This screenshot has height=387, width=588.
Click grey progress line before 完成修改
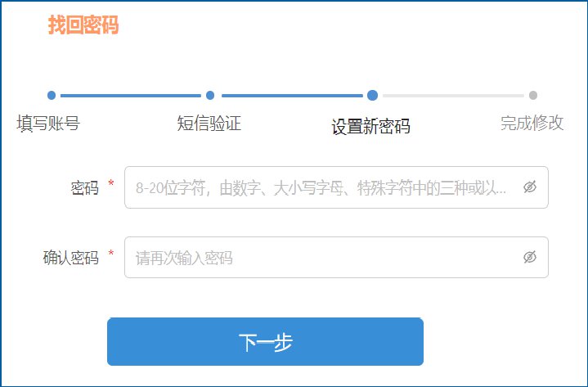[453, 95]
